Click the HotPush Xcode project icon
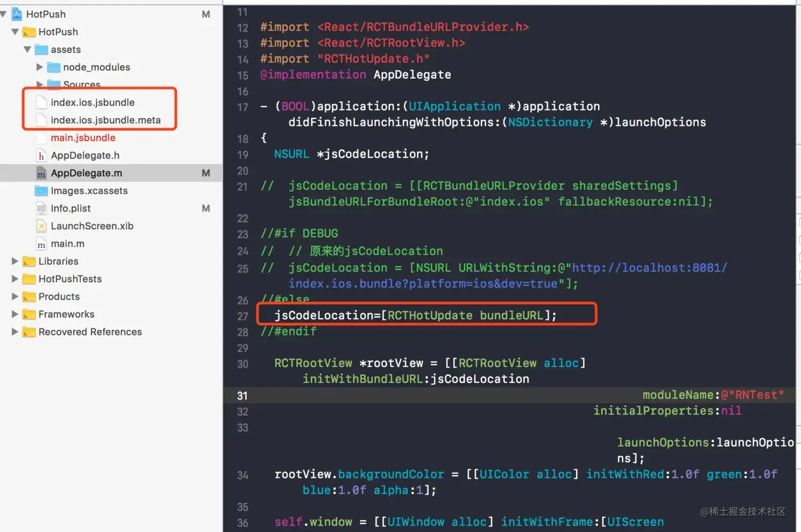Screen dimensions: 801x532 pos(17,14)
